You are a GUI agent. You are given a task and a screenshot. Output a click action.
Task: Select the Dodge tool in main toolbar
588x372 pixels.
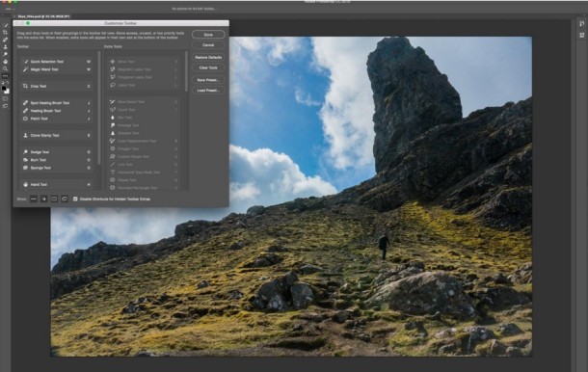[5, 54]
